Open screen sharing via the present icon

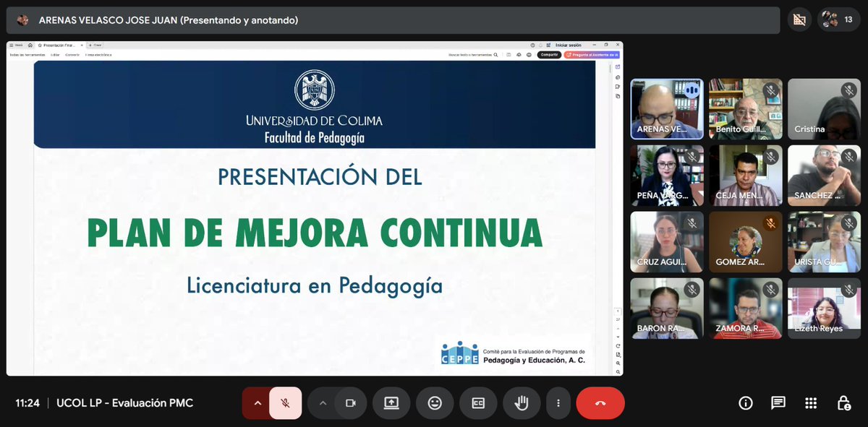391,403
